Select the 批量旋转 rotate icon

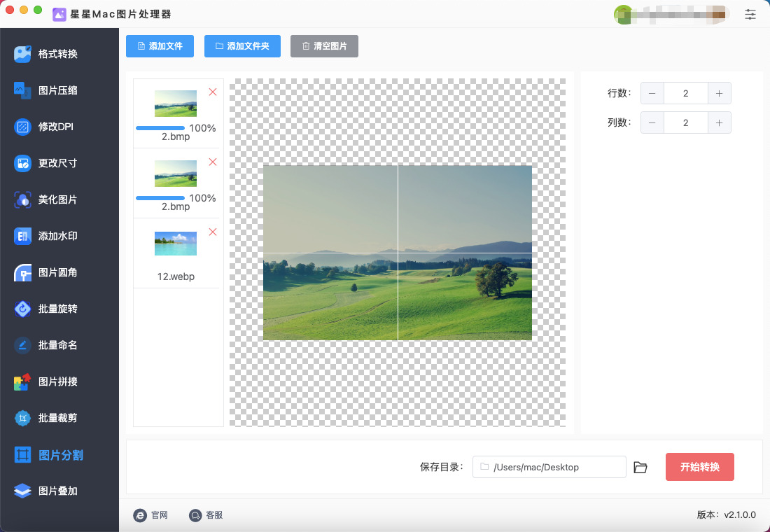[22, 309]
